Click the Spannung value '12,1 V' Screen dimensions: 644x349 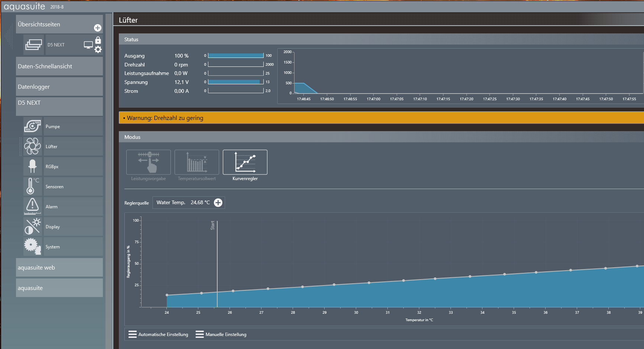pyautogui.click(x=182, y=82)
